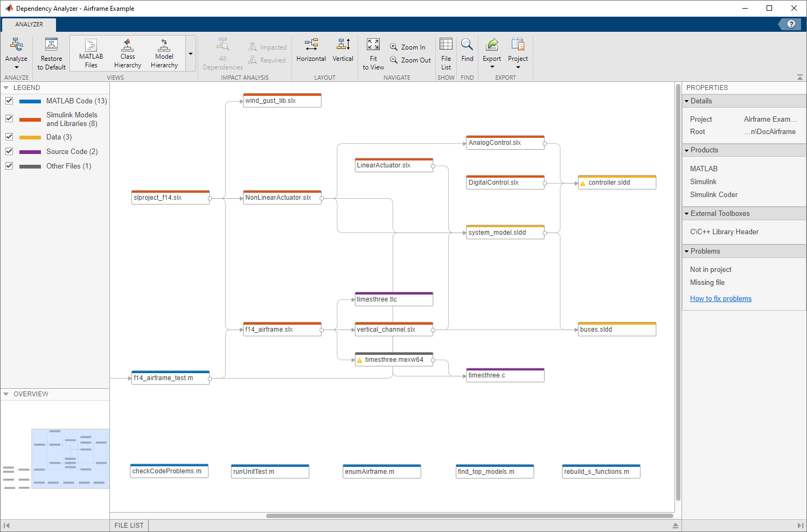Open the Analyze dropdown arrow
The width and height of the screenshot is (807, 532).
coord(16,67)
